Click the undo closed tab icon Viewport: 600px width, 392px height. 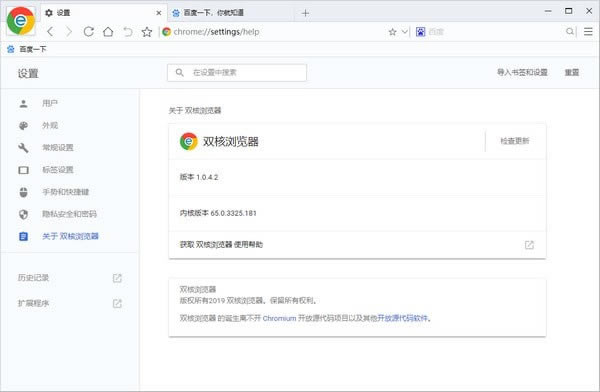(128, 32)
